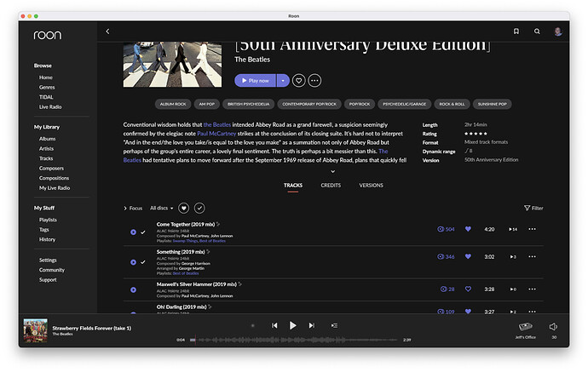This screenshot has width=588, height=372.
Task: Open album more options ellipsis button
Action: coord(314,81)
